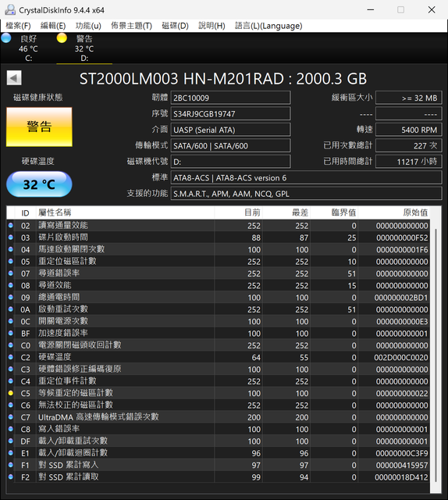Select attribute UltraDMA 高速傳輸模式錯誤次數
The image size is (448, 500).
98,417
